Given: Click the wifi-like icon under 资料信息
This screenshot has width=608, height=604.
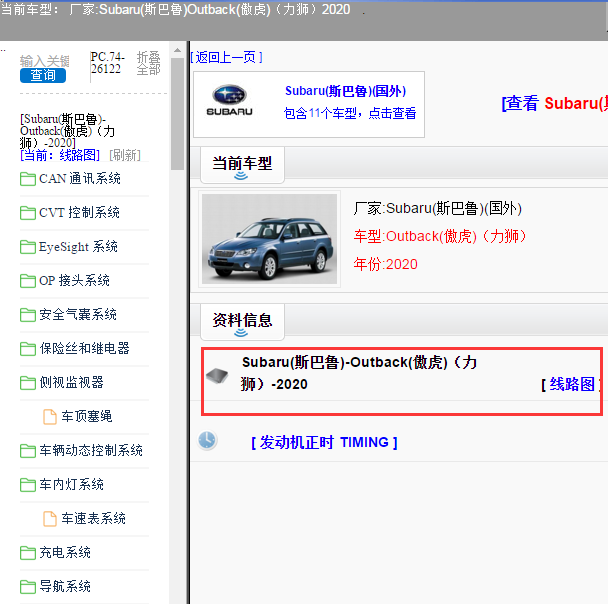Looking at the screenshot, I should (x=241, y=333).
